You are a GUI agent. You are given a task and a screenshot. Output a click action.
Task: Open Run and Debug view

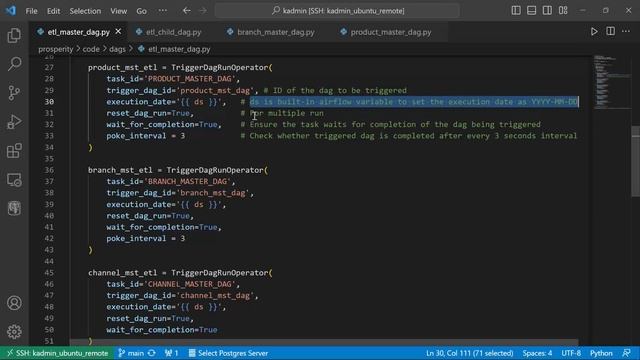point(14,122)
